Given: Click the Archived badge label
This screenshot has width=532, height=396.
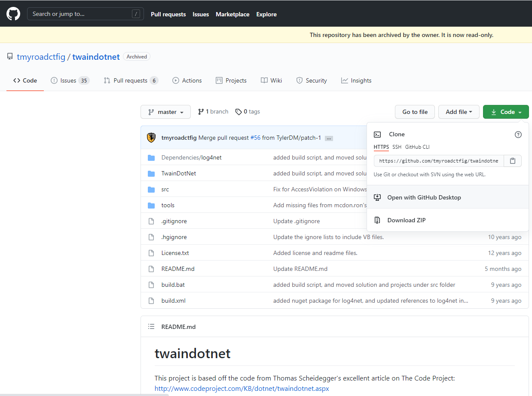Looking at the screenshot, I should (x=137, y=57).
